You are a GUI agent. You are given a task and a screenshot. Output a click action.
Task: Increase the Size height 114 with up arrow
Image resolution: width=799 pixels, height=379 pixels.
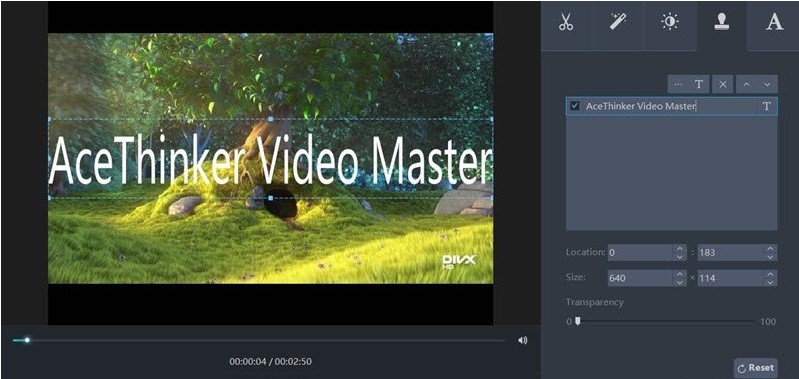pyautogui.click(x=770, y=274)
